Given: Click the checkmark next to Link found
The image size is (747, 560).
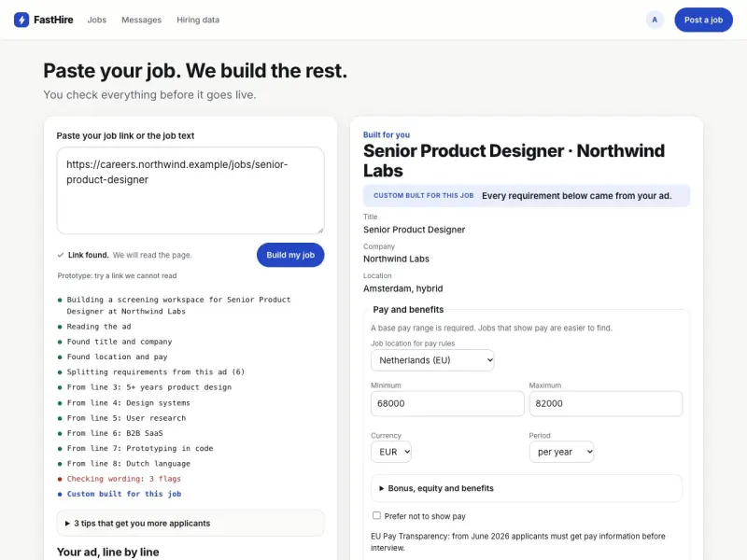Looking at the screenshot, I should [61, 255].
